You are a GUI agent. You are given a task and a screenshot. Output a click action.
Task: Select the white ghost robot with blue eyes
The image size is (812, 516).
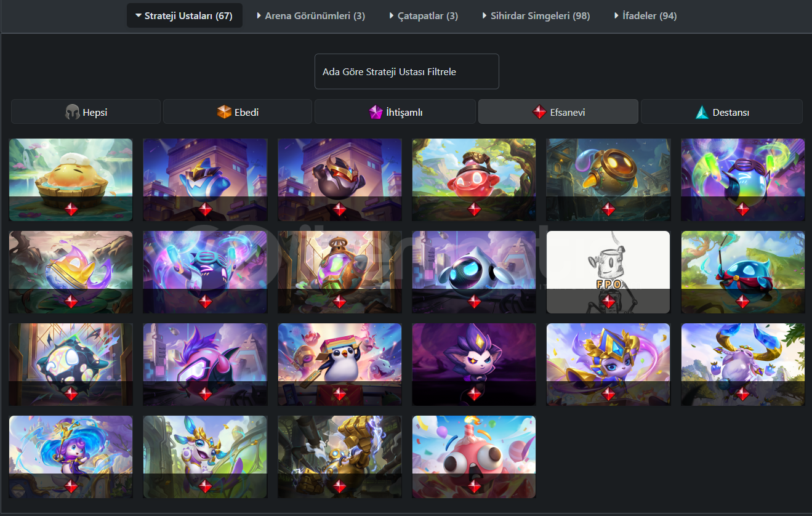[x=474, y=272]
